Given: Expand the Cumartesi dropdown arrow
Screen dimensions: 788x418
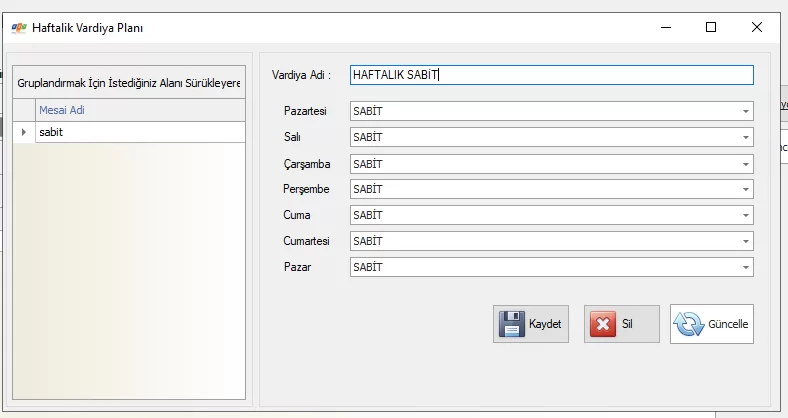Looking at the screenshot, I should [x=745, y=242].
